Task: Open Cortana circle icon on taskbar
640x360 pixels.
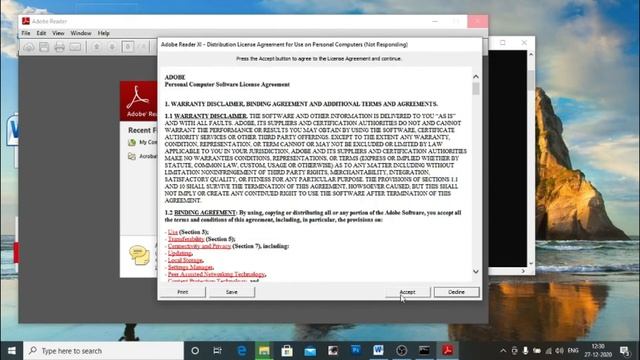Action: pos(195,351)
